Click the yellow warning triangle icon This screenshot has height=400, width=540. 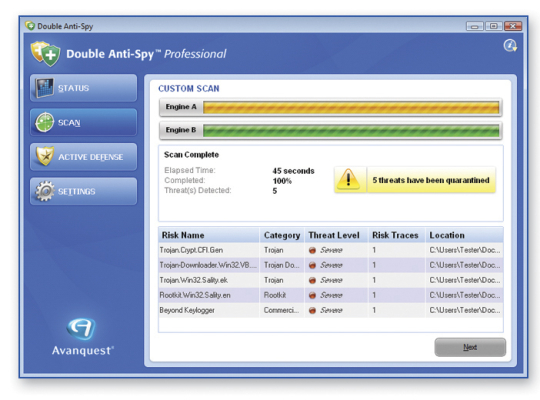[x=349, y=180]
